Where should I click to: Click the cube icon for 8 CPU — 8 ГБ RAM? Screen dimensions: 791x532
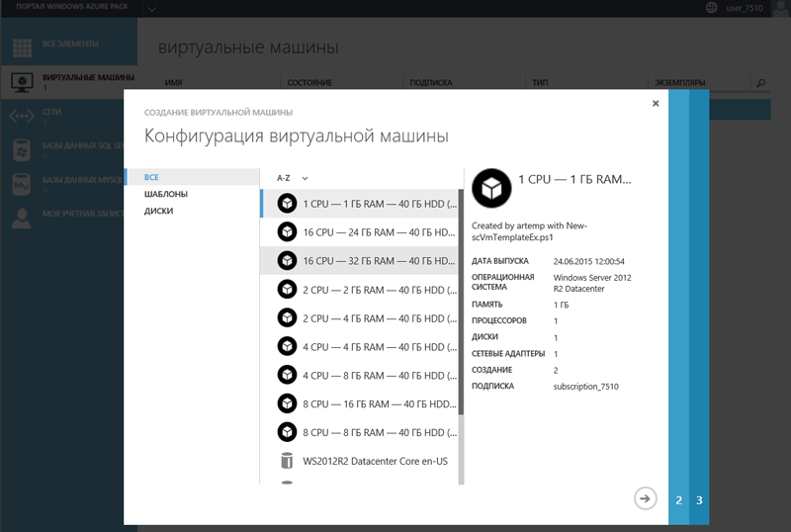click(287, 432)
